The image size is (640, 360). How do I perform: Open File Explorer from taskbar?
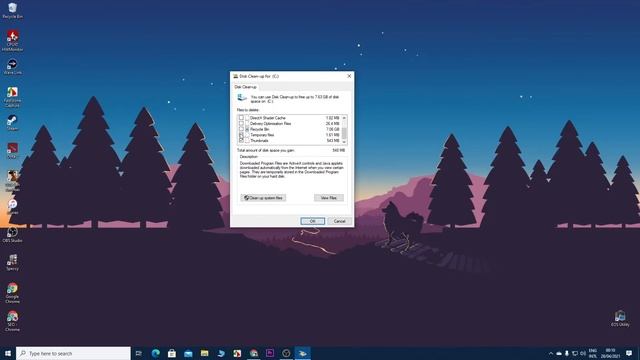pos(204,353)
